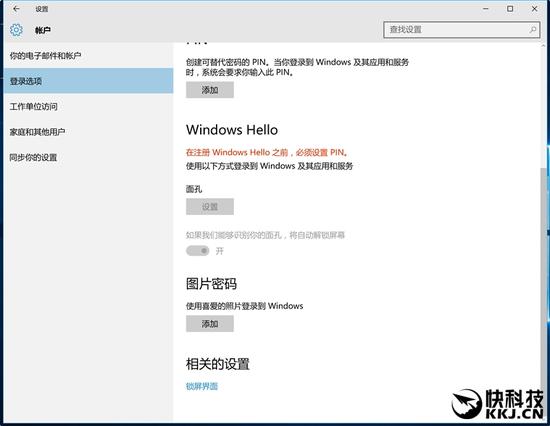
Task: Open 同步你的设置 section
Action: [88, 157]
